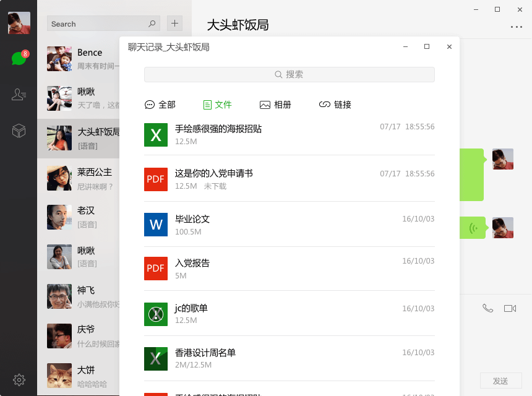The height and width of the screenshot is (396, 532).
Task: Start a voice call with phone icon
Action: point(487,308)
